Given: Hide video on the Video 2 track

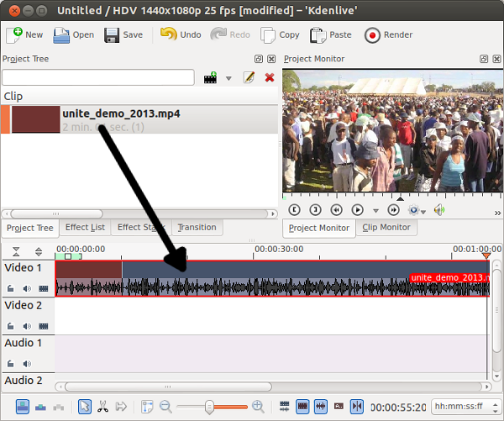Looking at the screenshot, I should tap(43, 326).
